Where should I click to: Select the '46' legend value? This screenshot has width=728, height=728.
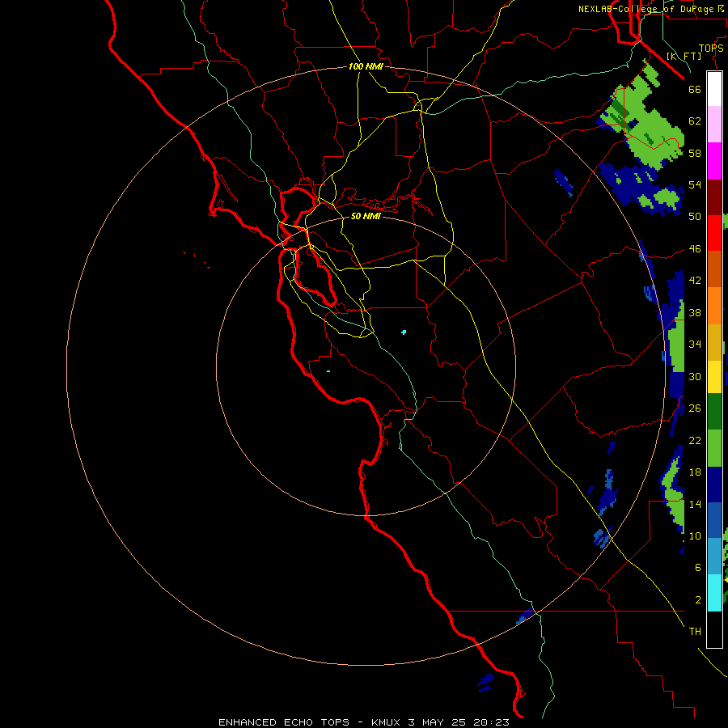(695, 249)
